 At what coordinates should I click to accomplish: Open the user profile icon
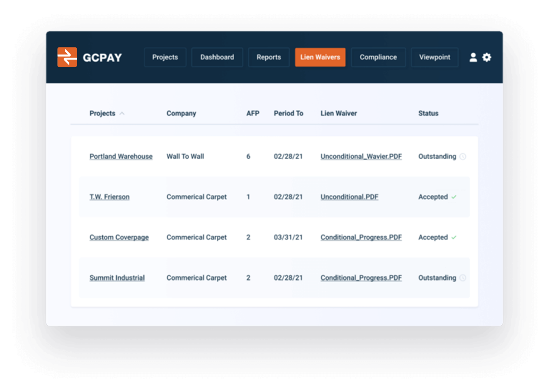coord(473,57)
